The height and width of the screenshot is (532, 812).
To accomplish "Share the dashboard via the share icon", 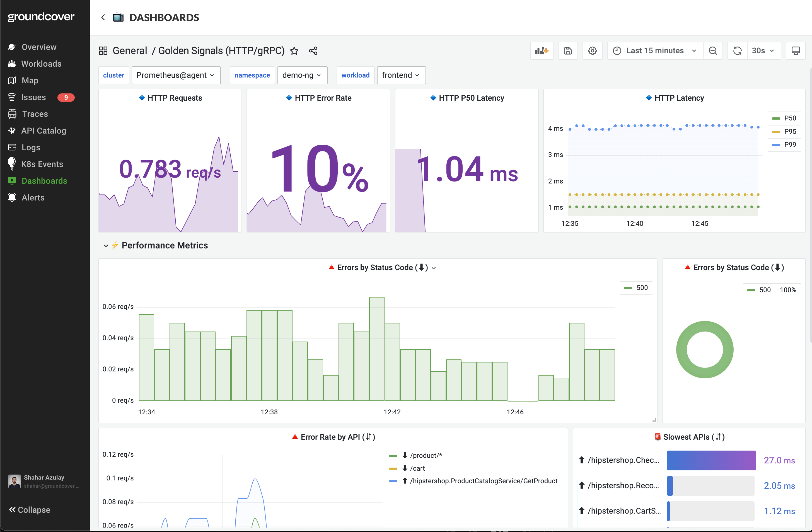I will [313, 51].
